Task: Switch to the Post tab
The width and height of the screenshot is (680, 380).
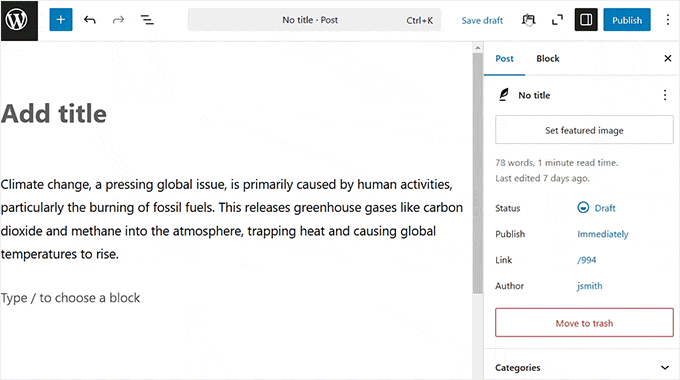Action: 504,59
